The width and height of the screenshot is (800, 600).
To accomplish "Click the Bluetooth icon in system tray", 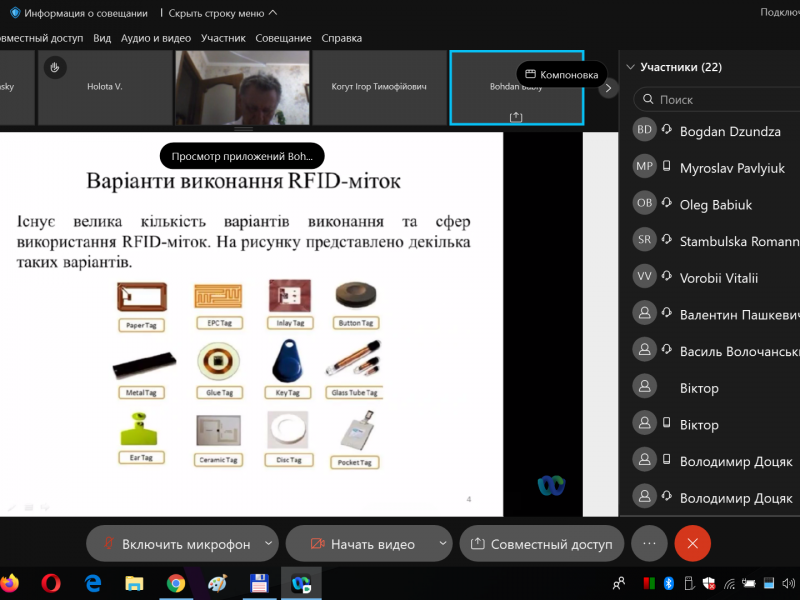I will [670, 582].
